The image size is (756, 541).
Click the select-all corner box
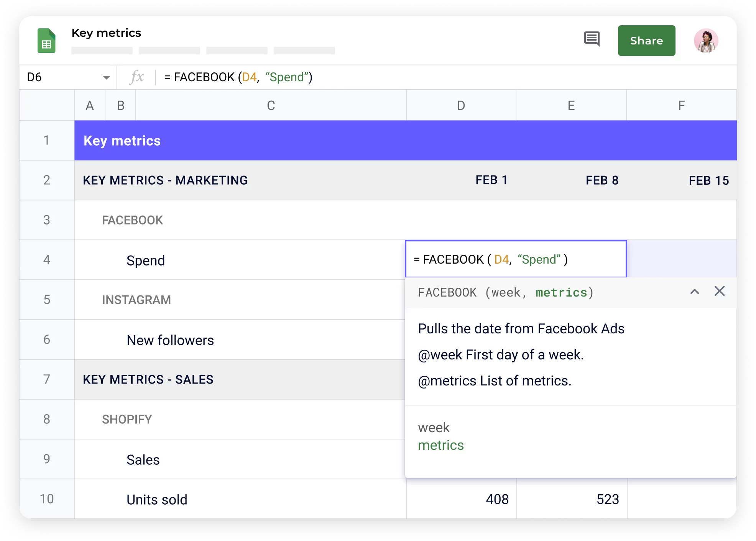(x=47, y=105)
